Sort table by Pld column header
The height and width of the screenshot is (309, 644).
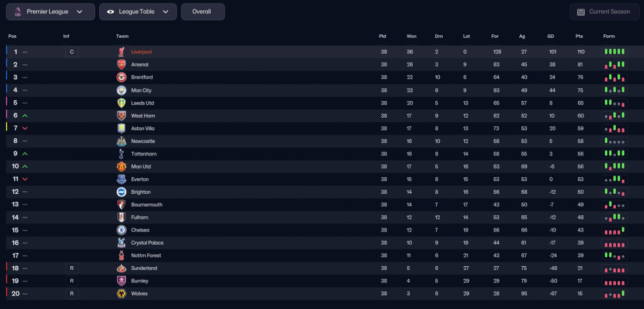click(x=383, y=36)
